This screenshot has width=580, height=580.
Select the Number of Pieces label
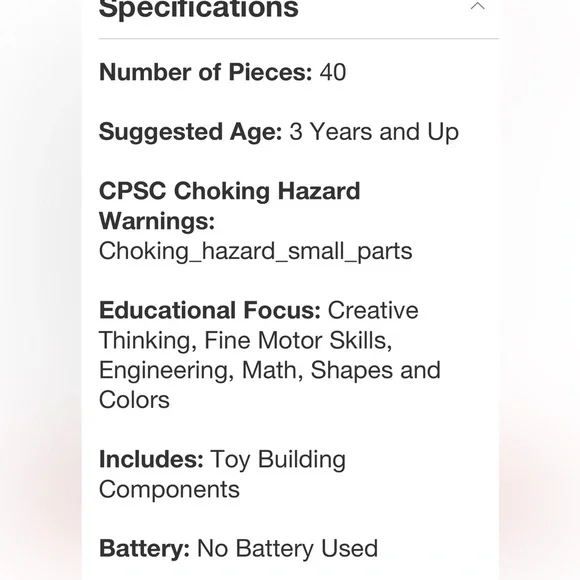[206, 72]
